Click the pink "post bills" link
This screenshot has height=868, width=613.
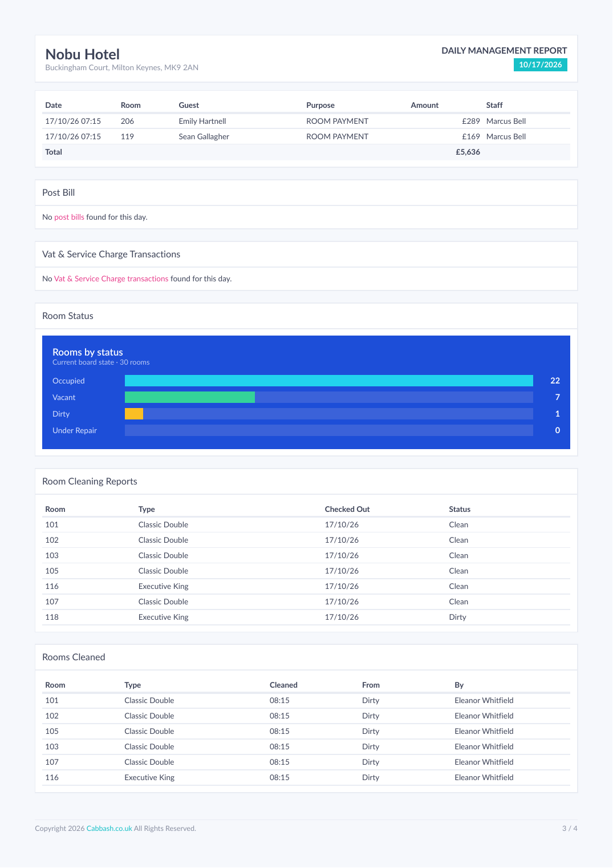69,217
